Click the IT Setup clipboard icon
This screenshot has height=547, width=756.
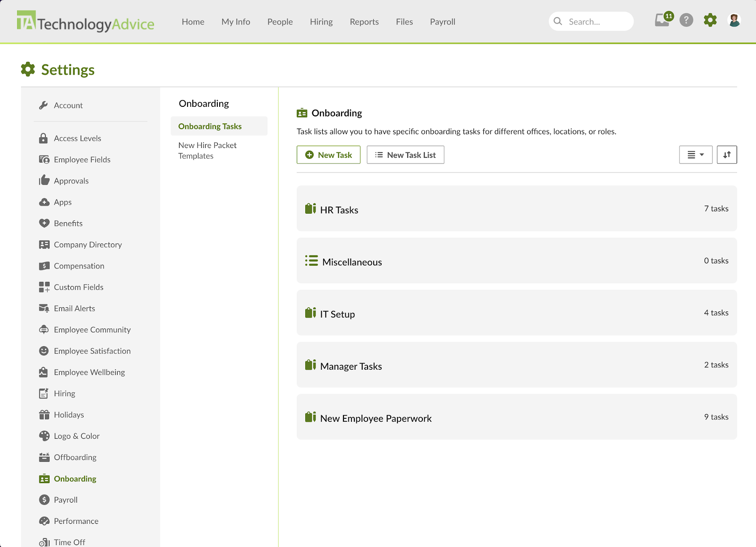tap(310, 313)
